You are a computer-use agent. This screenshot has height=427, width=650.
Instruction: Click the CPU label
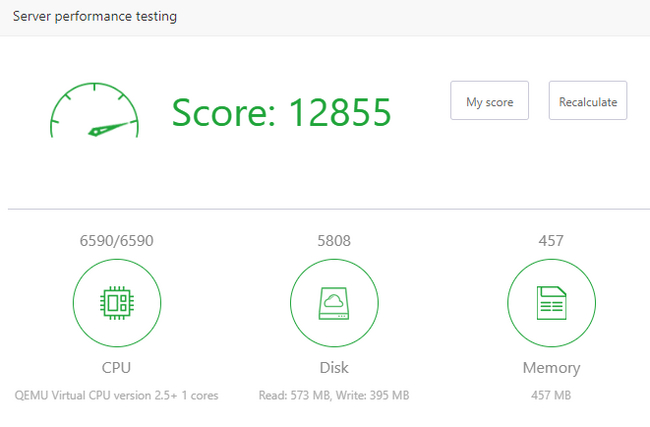point(116,368)
